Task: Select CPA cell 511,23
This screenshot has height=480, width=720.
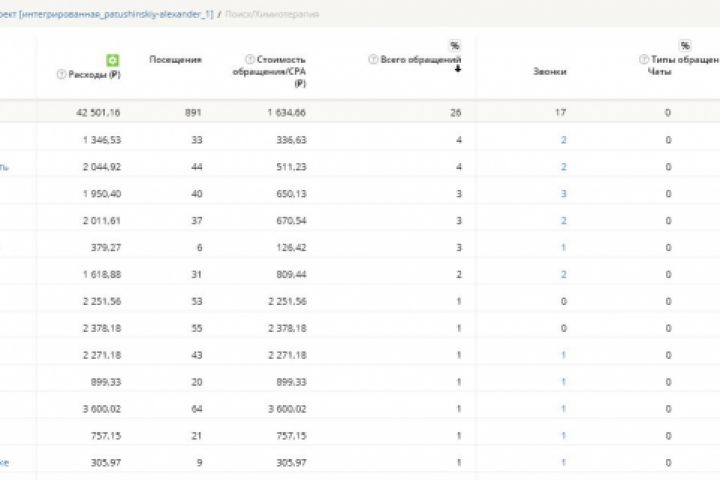Action: (x=291, y=167)
